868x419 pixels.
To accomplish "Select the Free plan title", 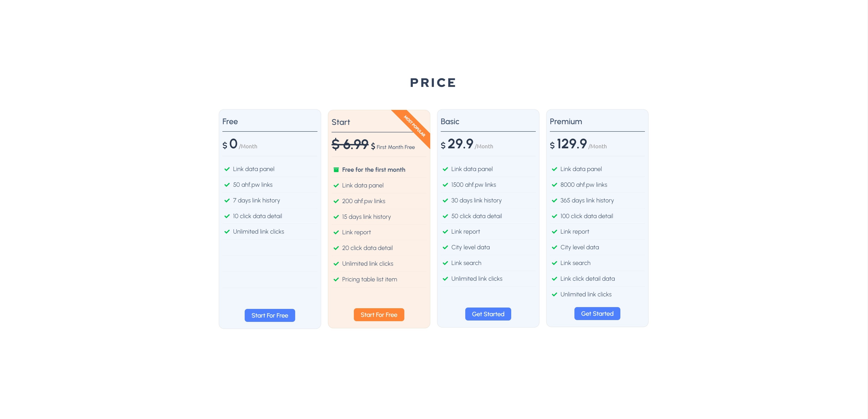I will (x=230, y=121).
